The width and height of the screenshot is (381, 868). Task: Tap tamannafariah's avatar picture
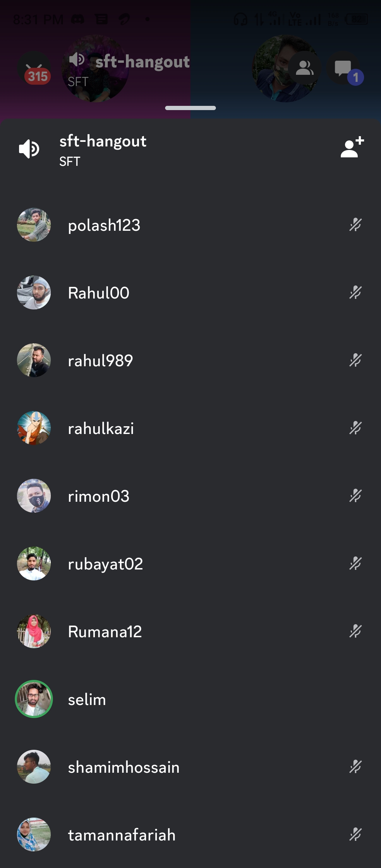click(x=34, y=834)
